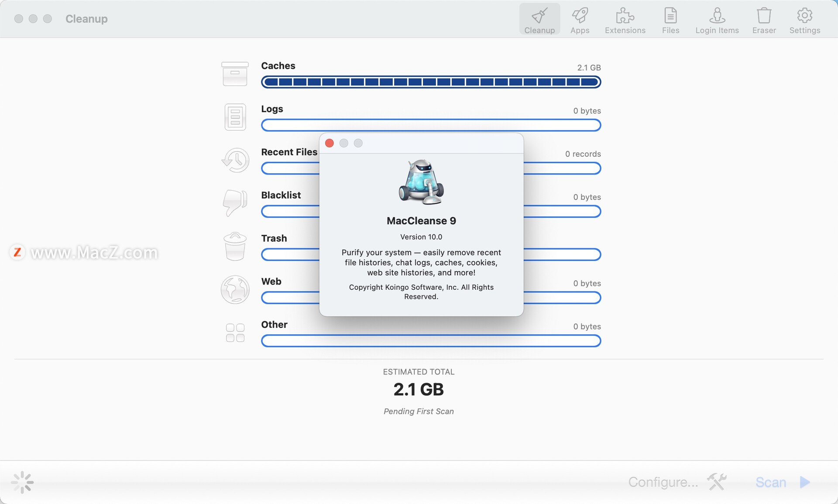
Task: Click the Version 10.0 text
Action: (421, 237)
